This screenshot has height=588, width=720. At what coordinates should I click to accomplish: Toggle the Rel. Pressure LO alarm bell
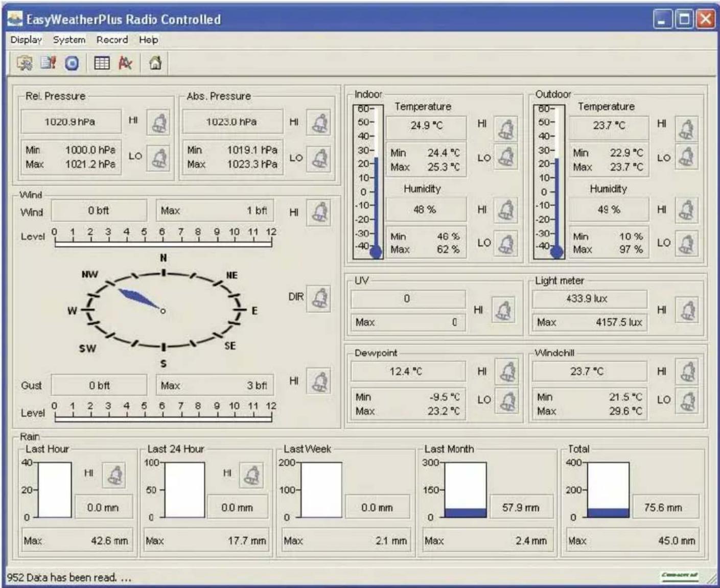click(159, 158)
